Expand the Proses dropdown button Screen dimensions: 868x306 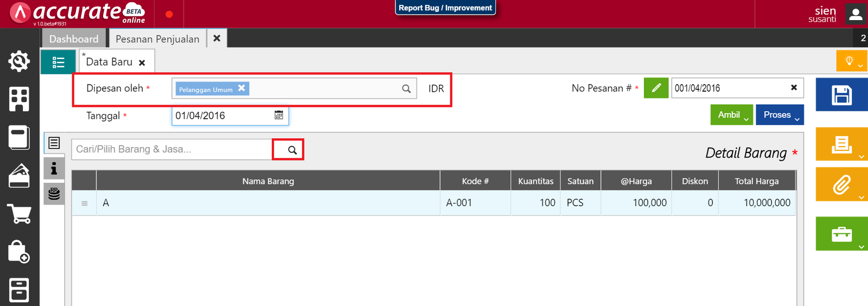tap(780, 115)
